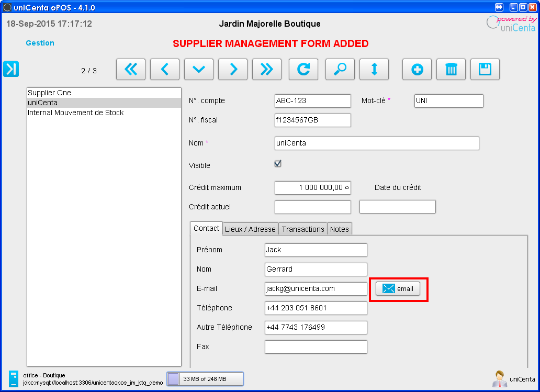Click the Gestion link
Screen dimensions: 540x392
[x=40, y=43]
